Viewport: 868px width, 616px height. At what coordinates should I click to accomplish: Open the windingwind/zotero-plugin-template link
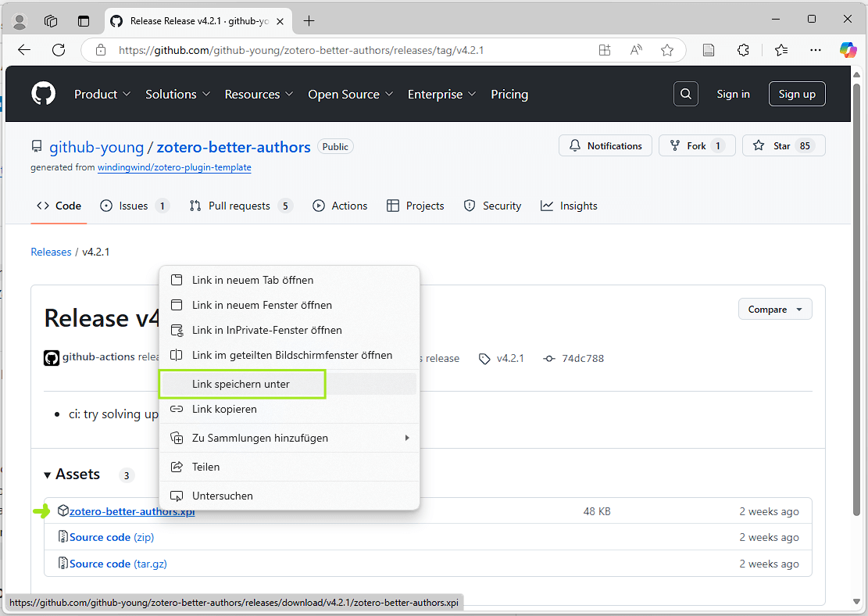pyautogui.click(x=173, y=167)
